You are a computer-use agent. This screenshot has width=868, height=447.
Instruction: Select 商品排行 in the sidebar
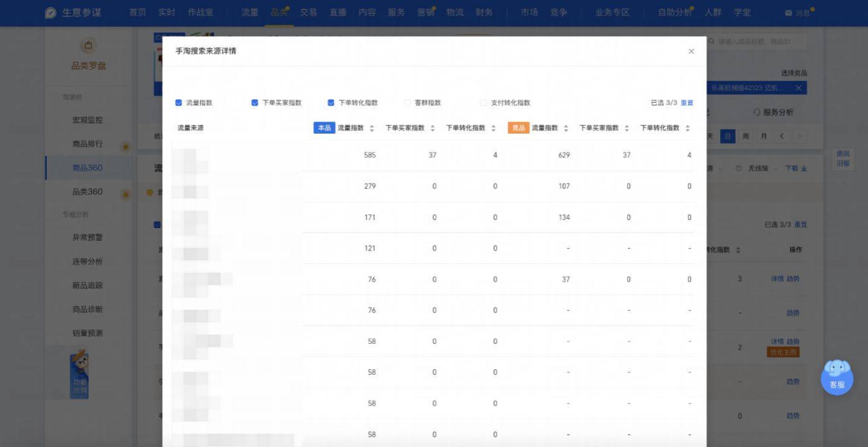tap(88, 144)
